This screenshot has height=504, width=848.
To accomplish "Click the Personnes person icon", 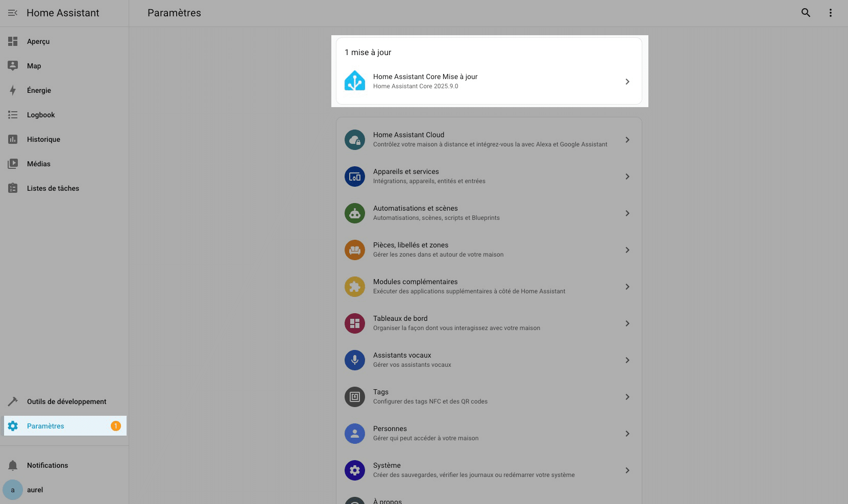I will click(x=355, y=434).
